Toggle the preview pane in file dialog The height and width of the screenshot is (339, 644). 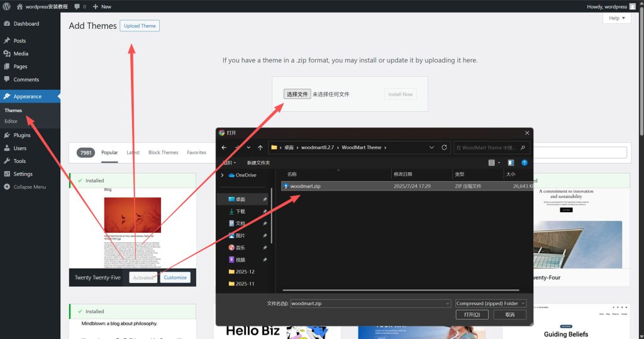tap(511, 163)
